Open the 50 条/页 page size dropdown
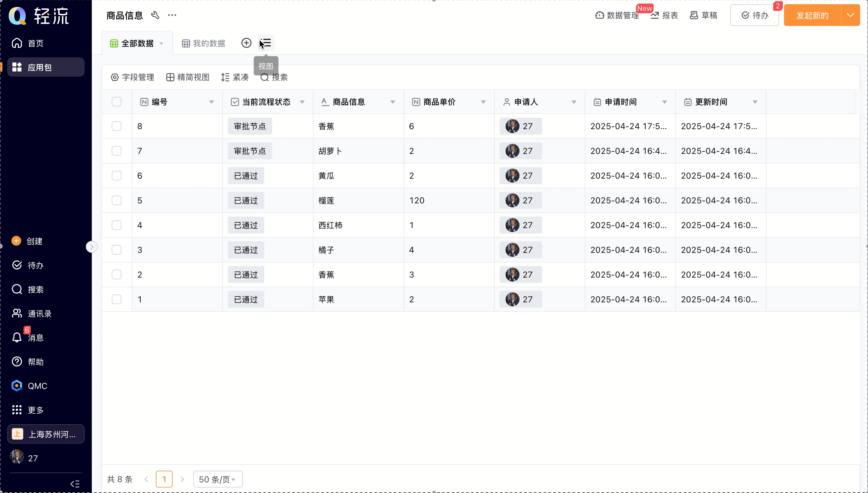The height and width of the screenshot is (493, 868). point(217,479)
